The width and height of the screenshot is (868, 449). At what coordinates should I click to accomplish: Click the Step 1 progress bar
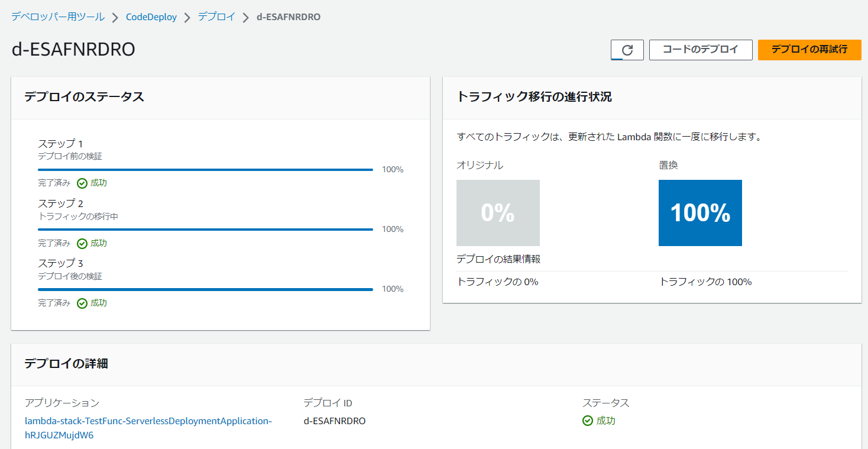[205, 170]
